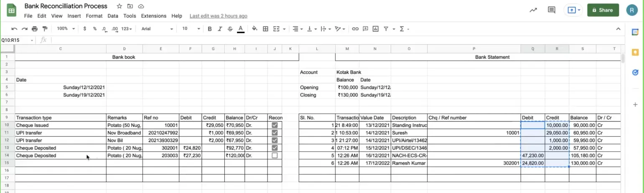The width and height of the screenshot is (644, 193).
Task: Uncheck Recon box for ref 10001
Action: pos(275,125)
